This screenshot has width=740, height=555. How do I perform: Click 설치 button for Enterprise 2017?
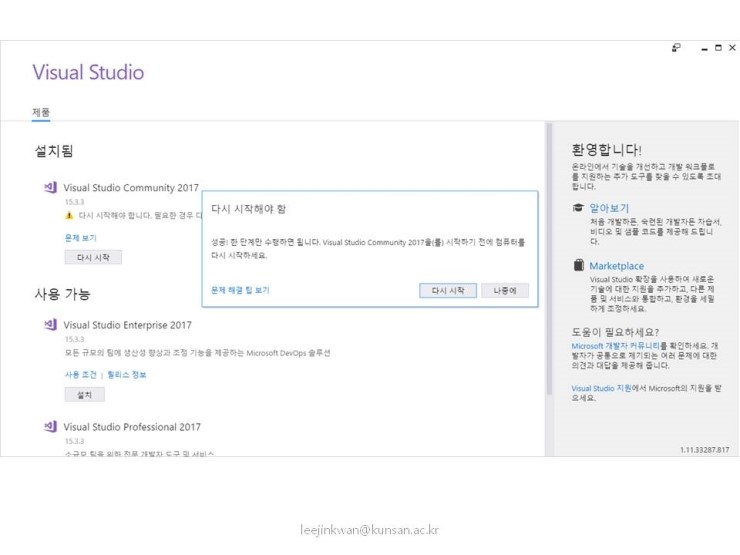tap(84, 395)
